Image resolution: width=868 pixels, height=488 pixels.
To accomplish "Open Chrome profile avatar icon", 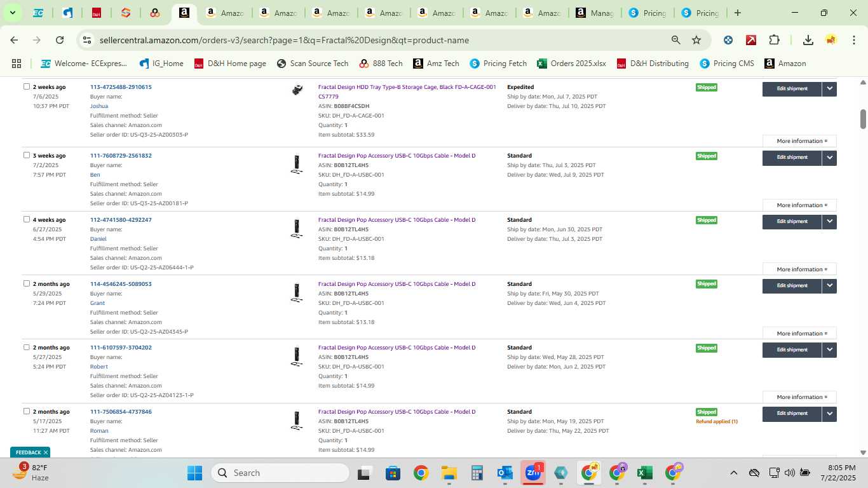I will pos(831,40).
